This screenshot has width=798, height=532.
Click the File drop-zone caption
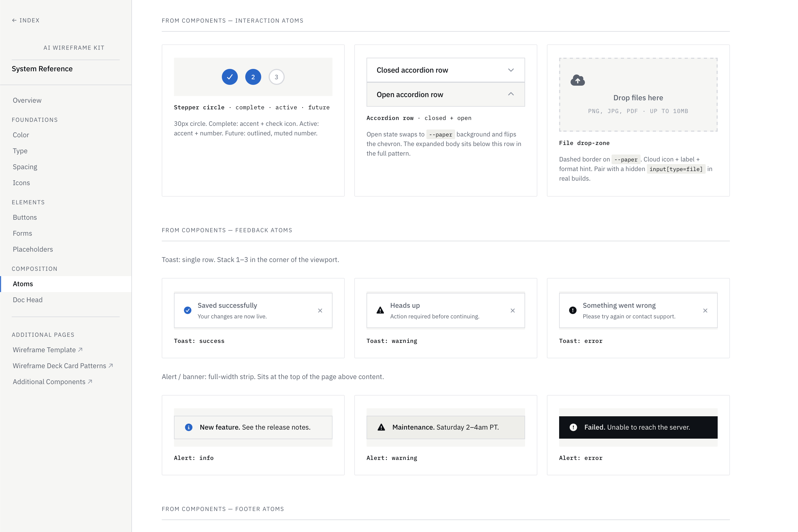click(x=584, y=143)
